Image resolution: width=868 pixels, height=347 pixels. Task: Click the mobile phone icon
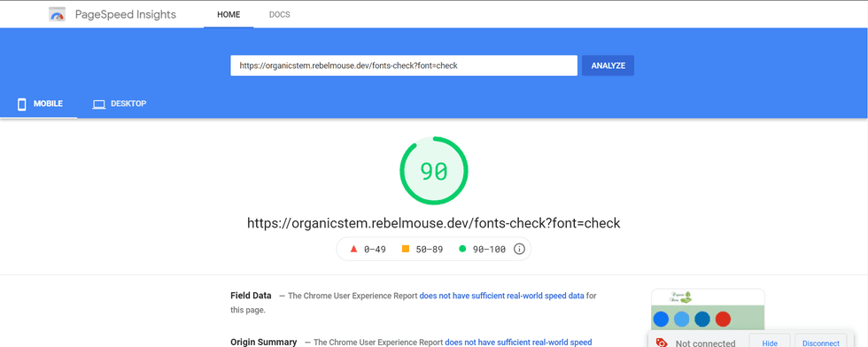click(21, 104)
